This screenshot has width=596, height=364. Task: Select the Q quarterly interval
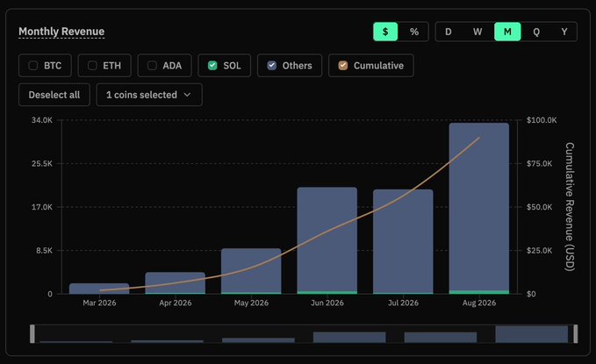(x=536, y=32)
